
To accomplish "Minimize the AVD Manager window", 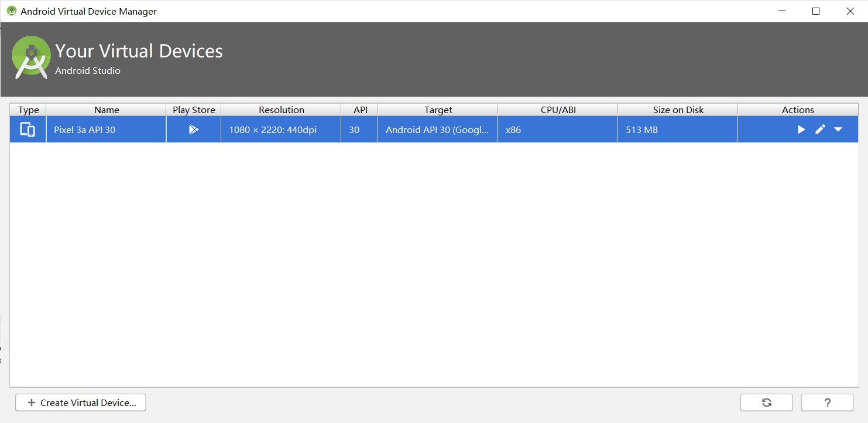I will pyautogui.click(x=781, y=11).
